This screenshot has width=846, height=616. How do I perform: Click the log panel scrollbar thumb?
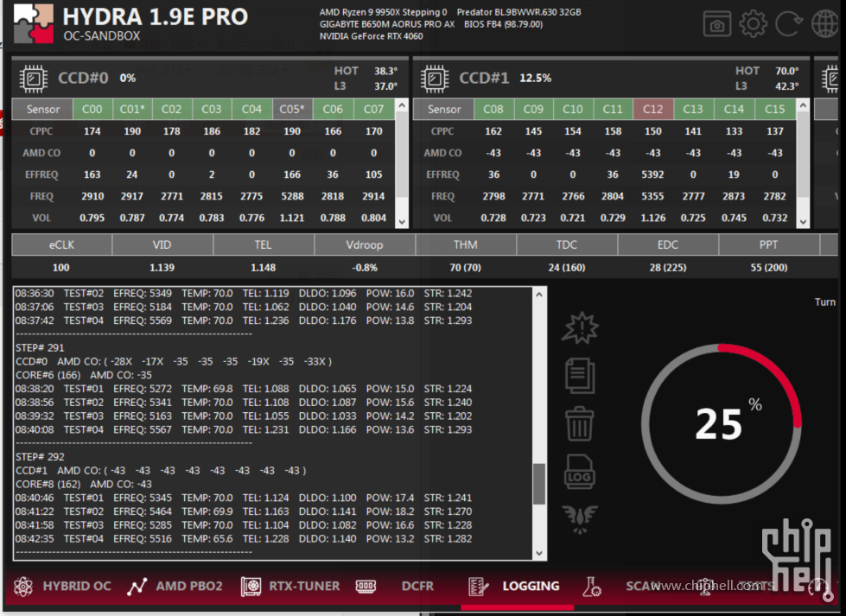tap(539, 485)
